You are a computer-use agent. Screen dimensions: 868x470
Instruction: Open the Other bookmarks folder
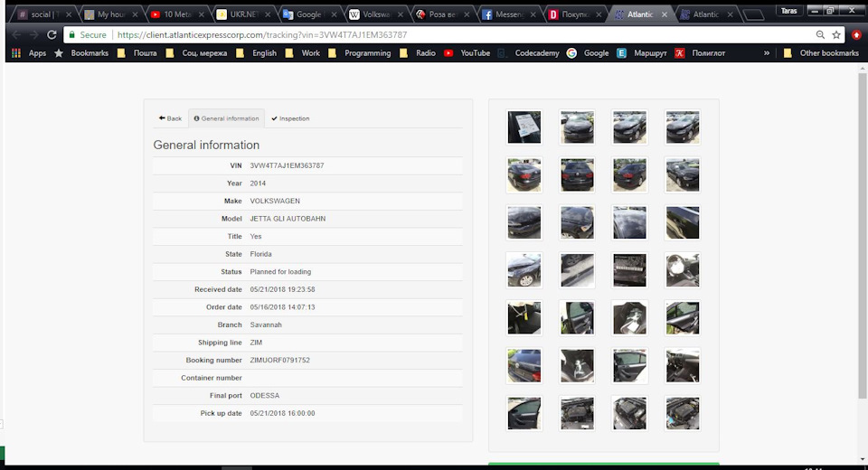822,53
